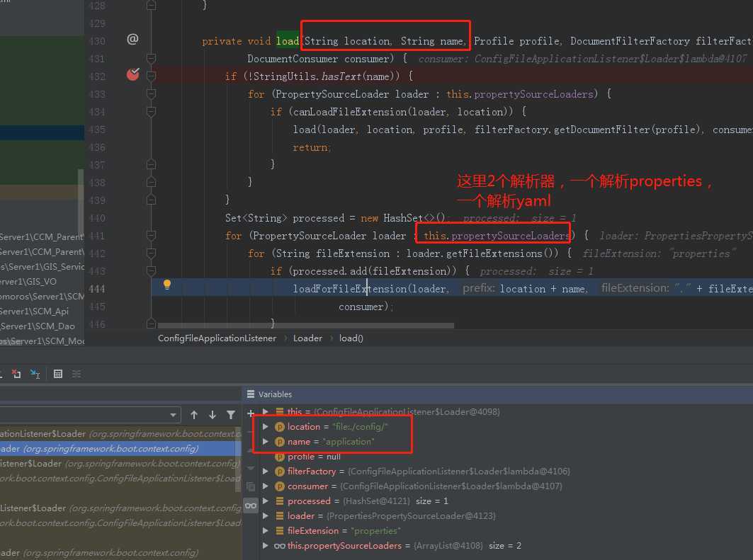The image size is (753, 560).
Task: Click the Trace Current Stream Chain icon
Action: [77, 374]
